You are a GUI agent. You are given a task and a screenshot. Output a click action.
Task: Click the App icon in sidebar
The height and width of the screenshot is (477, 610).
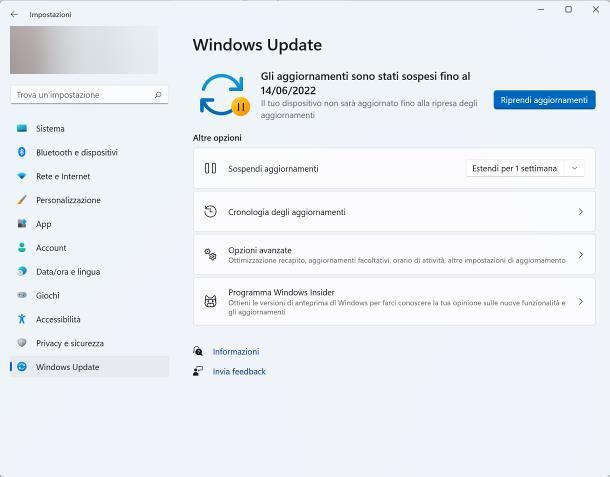pyautogui.click(x=22, y=224)
